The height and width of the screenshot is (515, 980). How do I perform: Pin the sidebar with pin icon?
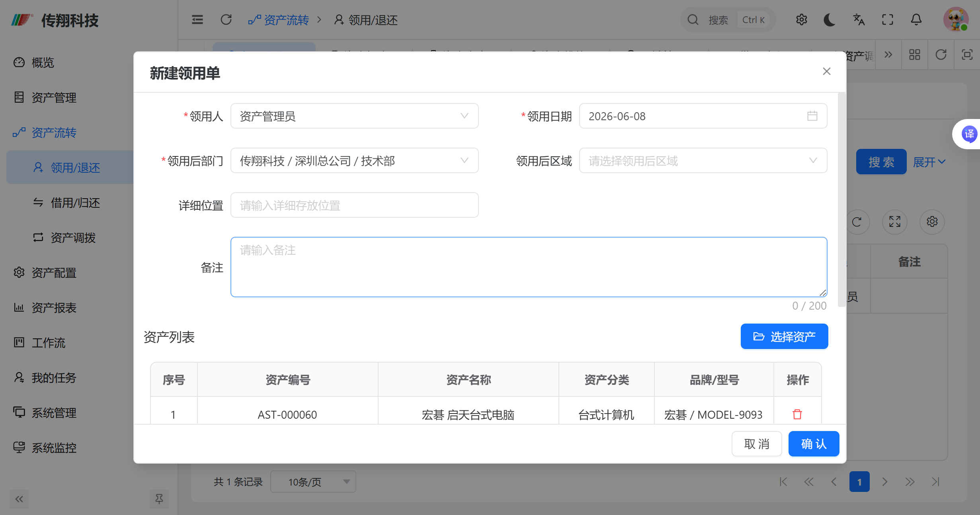[159, 499]
